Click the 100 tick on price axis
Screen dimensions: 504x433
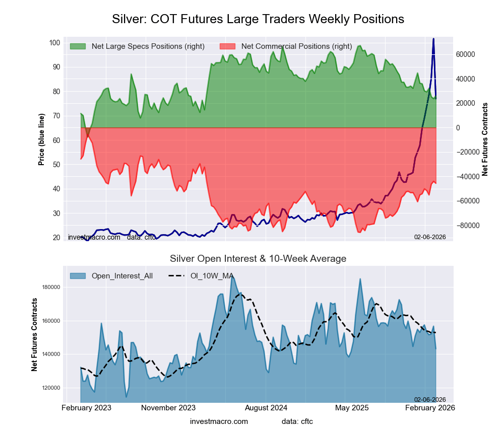[54, 42]
